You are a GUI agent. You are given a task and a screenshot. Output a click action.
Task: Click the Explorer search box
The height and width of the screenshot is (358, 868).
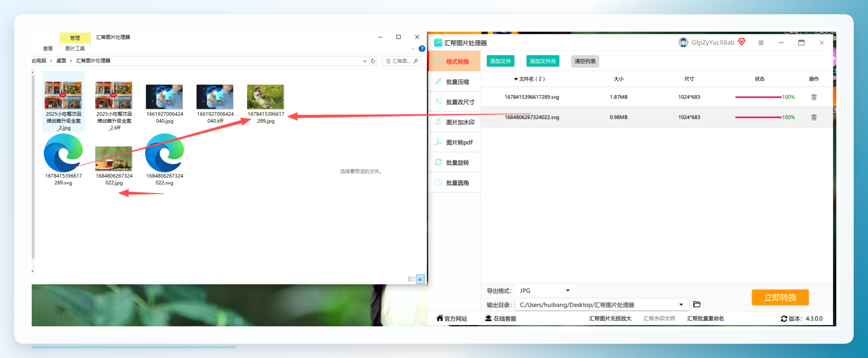point(401,61)
